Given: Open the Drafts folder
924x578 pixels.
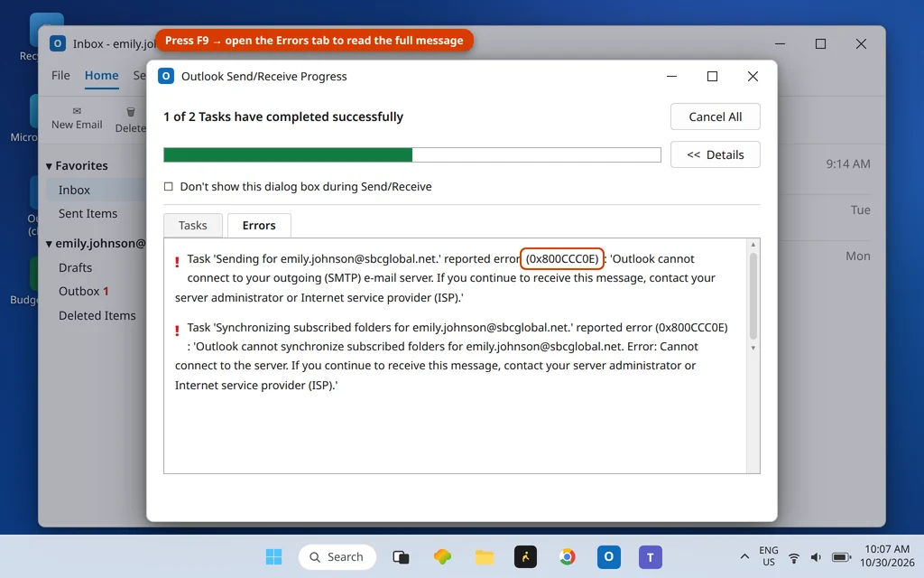Looking at the screenshot, I should [x=76, y=267].
